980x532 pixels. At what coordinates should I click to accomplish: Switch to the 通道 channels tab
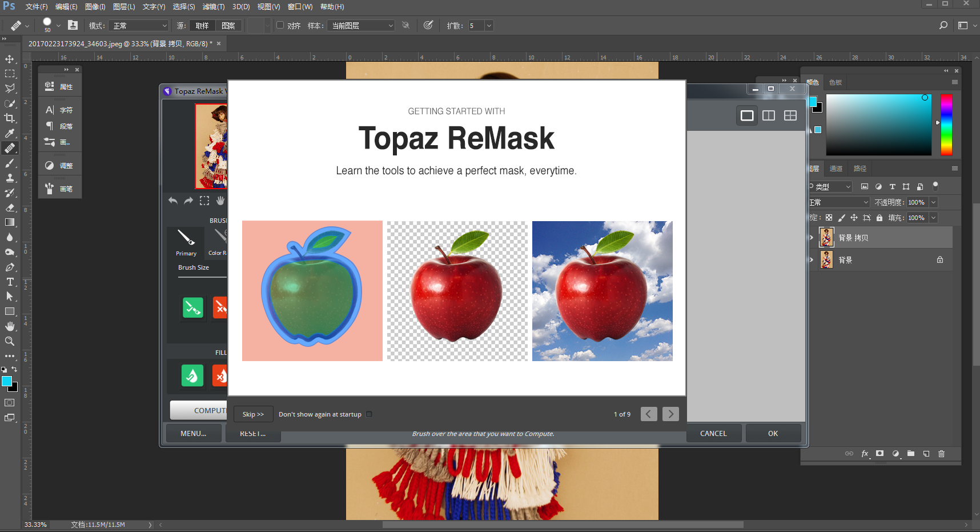[836, 169]
